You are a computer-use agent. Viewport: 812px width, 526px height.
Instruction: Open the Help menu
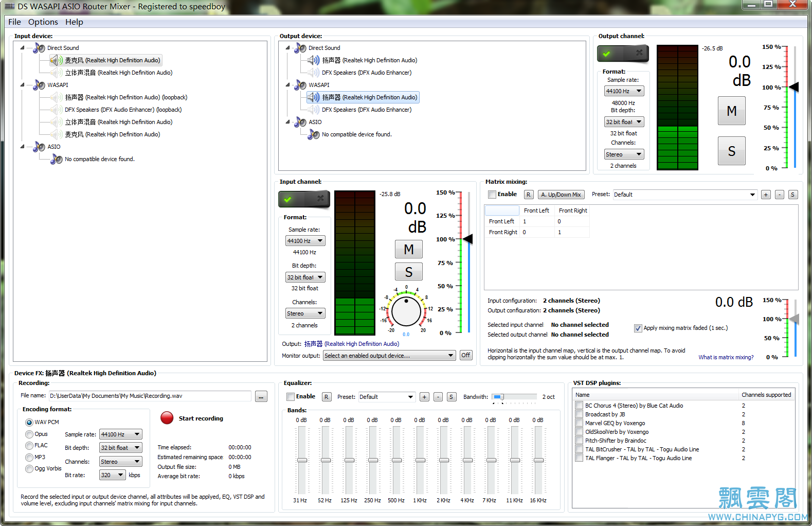[x=74, y=22]
